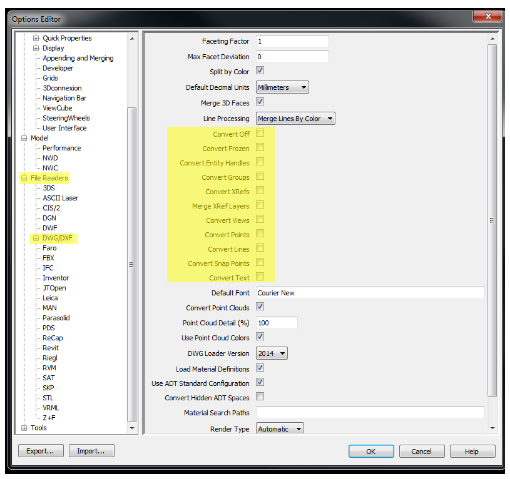Toggle Use ADT Standard Configuration checkbox

(260, 382)
